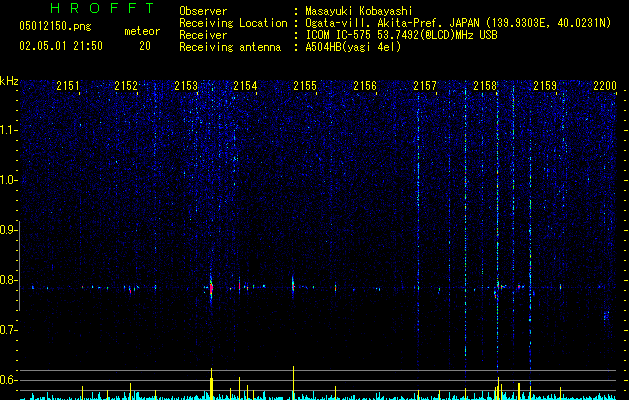Image resolution: width=629 pixels, height=400 pixels.
Task: Click the date stamp 02.05.01 21:50
Action: coord(61,46)
